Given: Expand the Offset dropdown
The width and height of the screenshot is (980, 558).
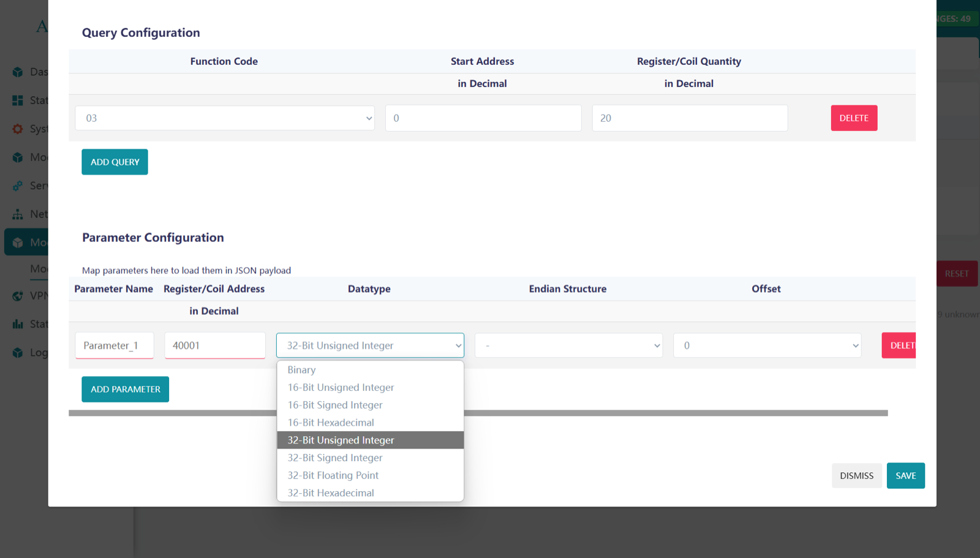Looking at the screenshot, I should (767, 345).
